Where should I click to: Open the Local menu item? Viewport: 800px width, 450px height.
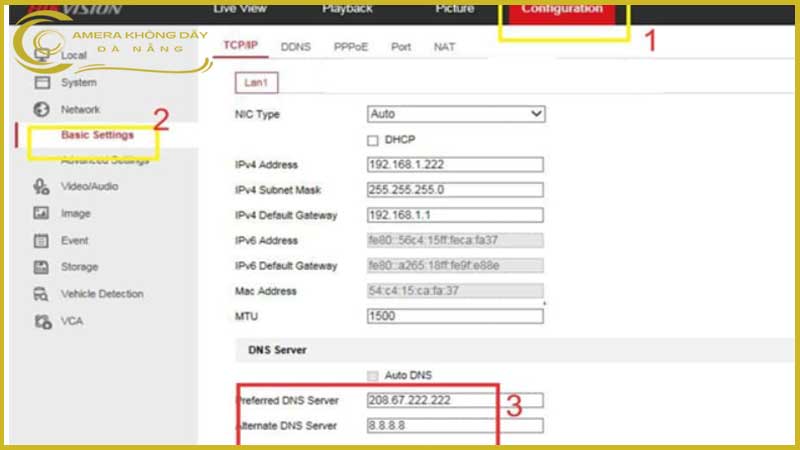(74, 56)
